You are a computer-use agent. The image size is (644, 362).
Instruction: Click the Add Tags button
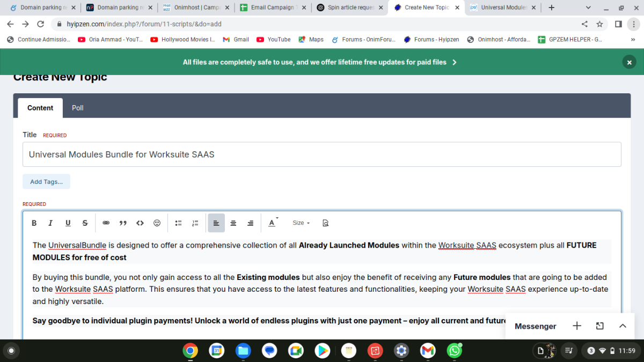click(46, 182)
